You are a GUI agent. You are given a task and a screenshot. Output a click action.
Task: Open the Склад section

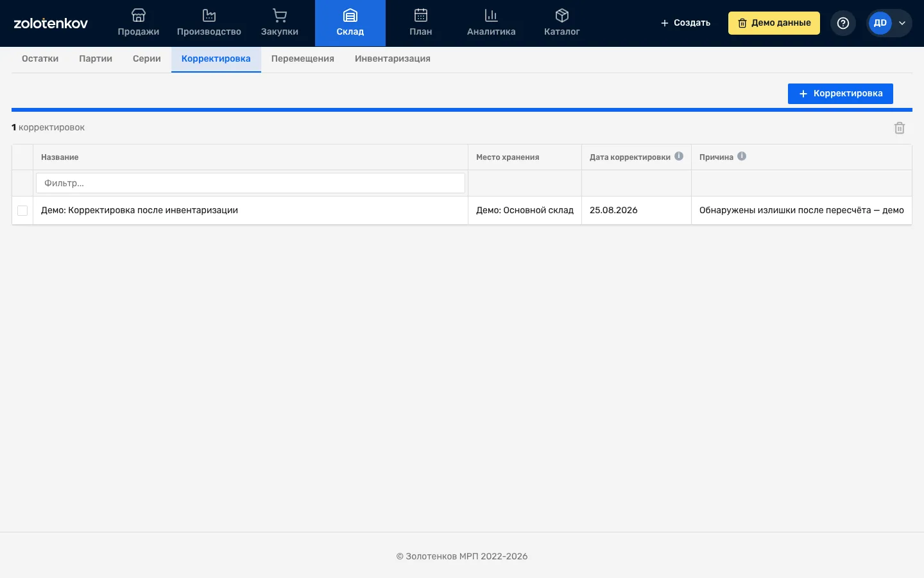coord(350,23)
